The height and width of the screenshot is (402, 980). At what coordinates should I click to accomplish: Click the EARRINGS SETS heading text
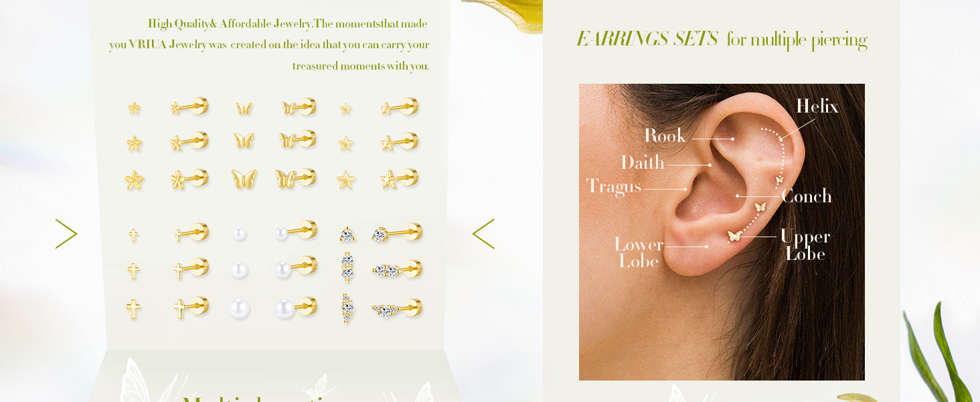(x=647, y=40)
